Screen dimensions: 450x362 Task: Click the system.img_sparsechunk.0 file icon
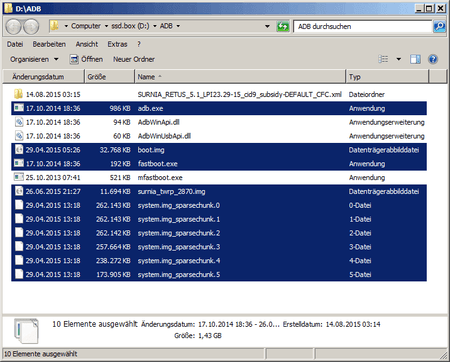19,205
